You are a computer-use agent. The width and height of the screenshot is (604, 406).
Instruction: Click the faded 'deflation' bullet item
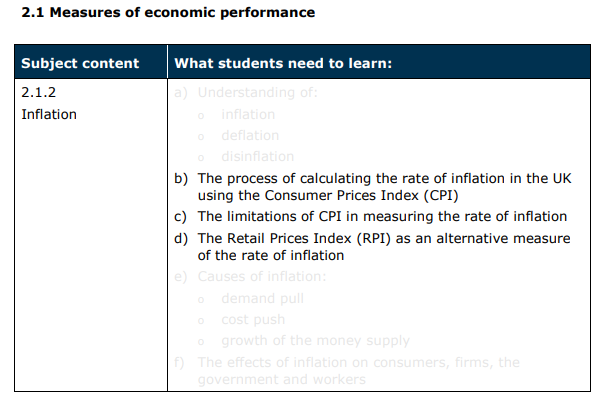[250, 136]
